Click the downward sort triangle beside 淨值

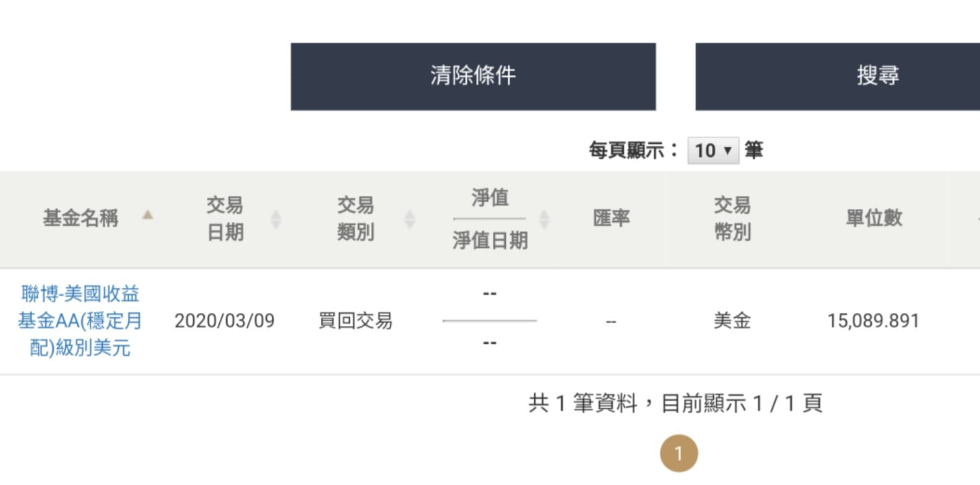pyautogui.click(x=544, y=224)
